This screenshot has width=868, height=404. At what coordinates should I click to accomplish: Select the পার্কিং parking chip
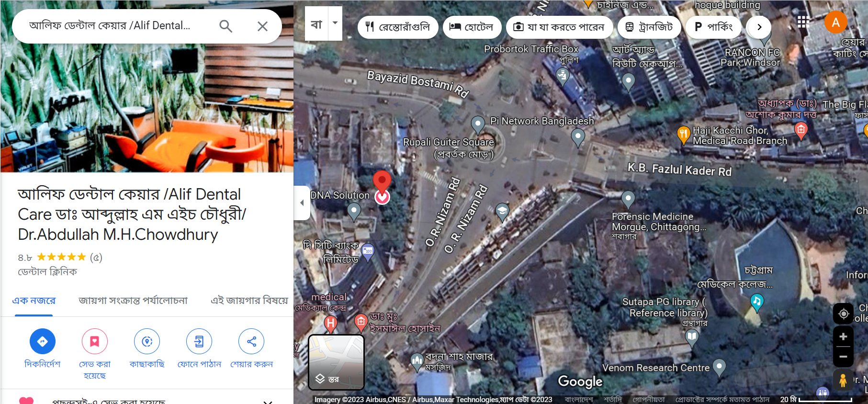[x=713, y=27]
